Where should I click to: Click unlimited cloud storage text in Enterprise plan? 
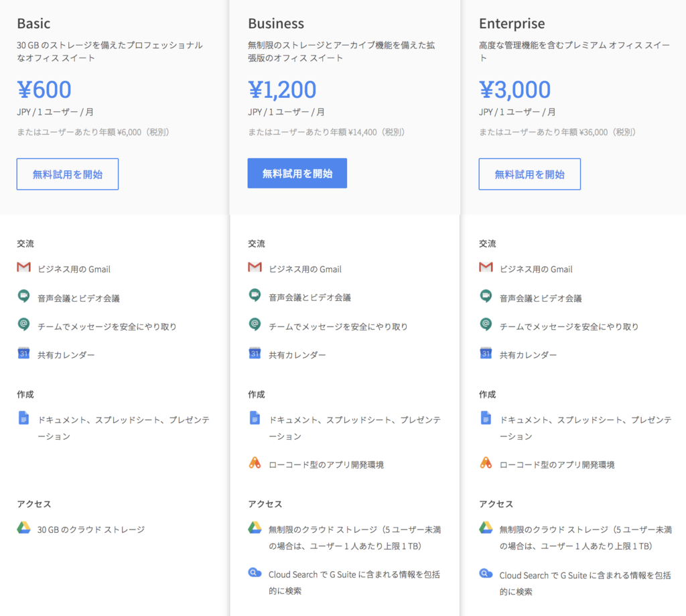tap(586, 538)
